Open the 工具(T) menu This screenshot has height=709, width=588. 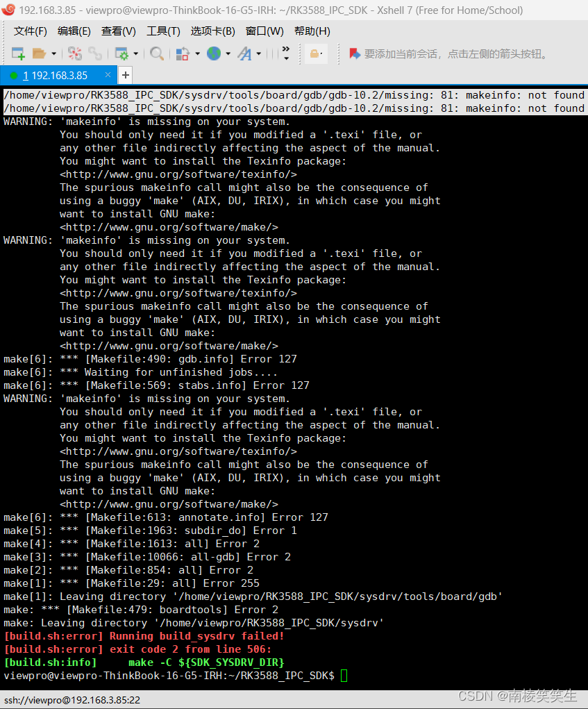click(x=163, y=31)
